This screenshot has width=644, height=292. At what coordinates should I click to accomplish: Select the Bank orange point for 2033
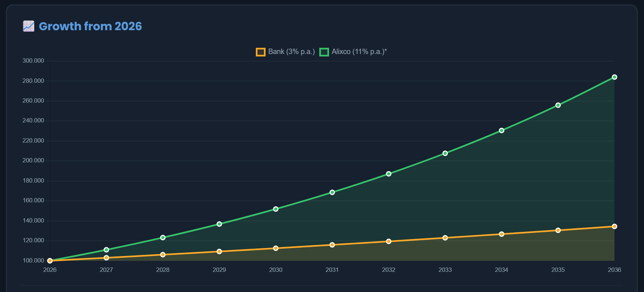coord(445,238)
